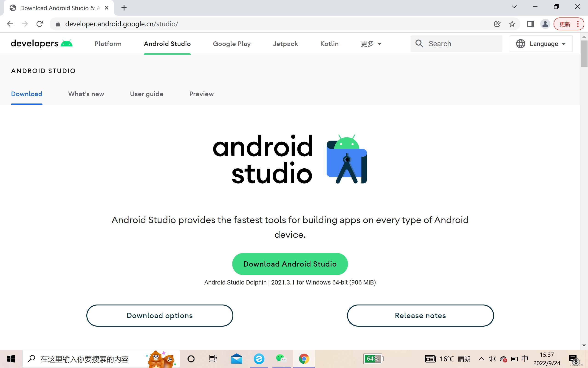Image resolution: width=588 pixels, height=368 pixels.
Task: Reload the page with refresh icon
Action: [40, 24]
